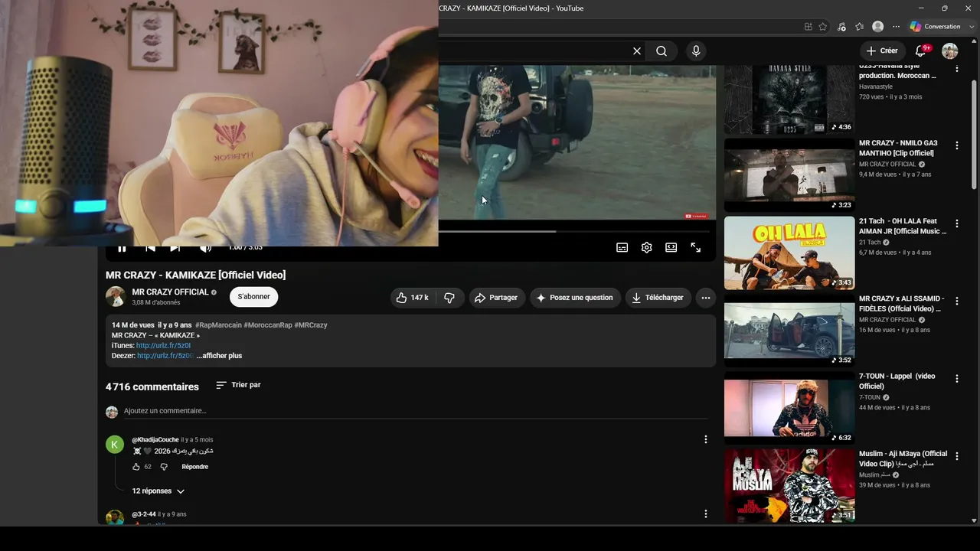The height and width of the screenshot is (551, 980).
Task: Open more actions menu beside Télécharger
Action: point(706,298)
